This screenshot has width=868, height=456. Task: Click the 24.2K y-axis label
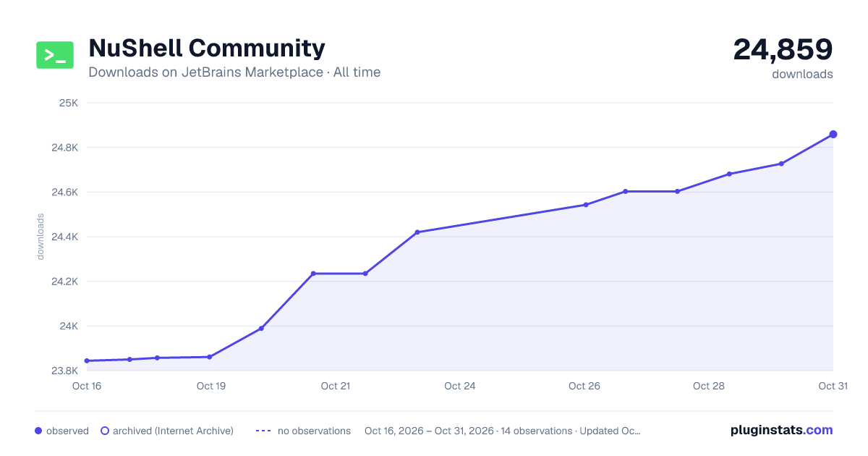pos(64,282)
